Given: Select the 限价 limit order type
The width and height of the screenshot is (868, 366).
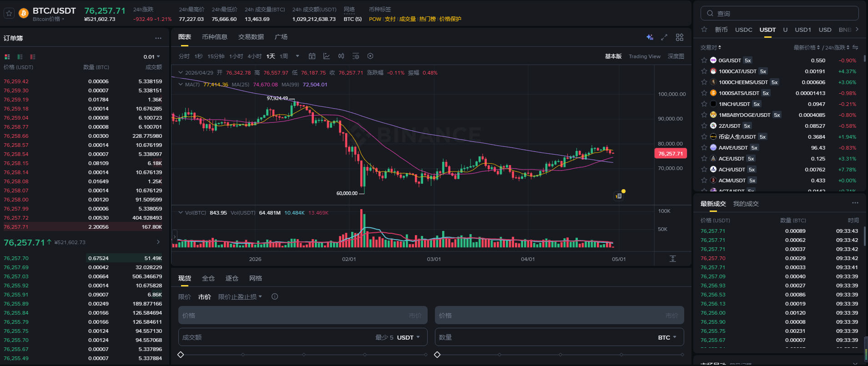Looking at the screenshot, I should (x=185, y=297).
